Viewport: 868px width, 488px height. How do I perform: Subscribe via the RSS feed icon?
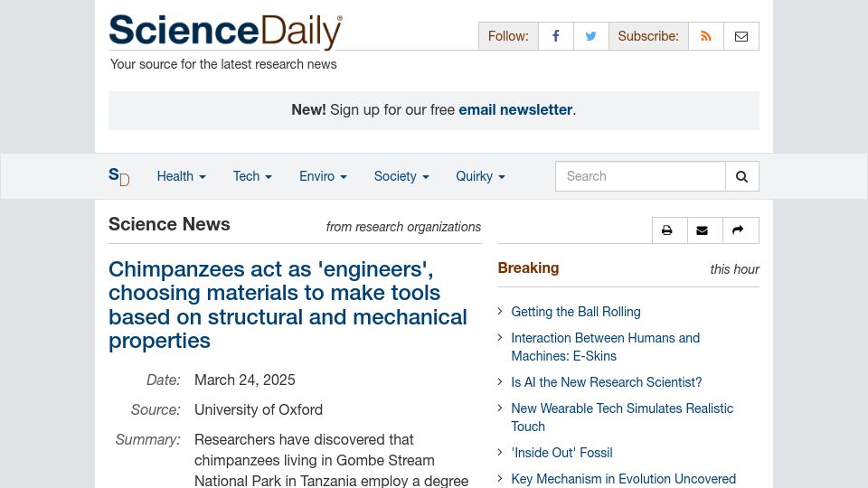706,36
